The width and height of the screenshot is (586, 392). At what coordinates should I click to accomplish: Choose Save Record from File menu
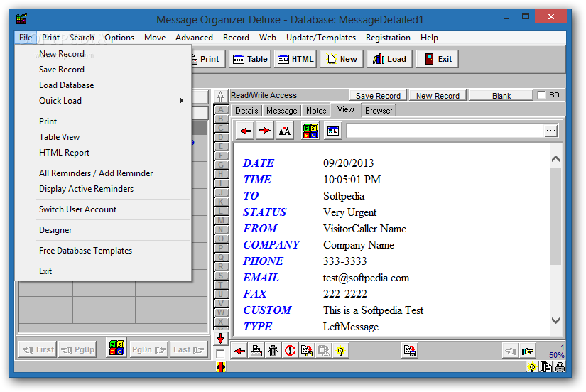coord(113,70)
